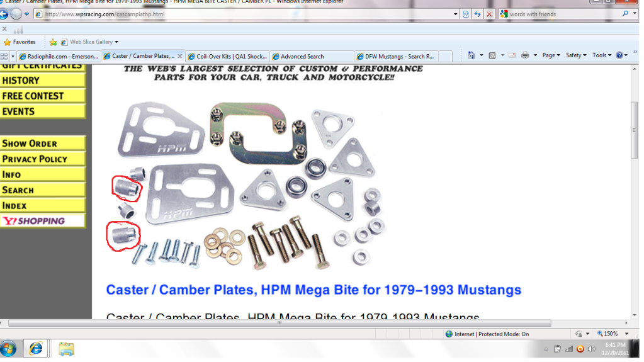Open the FREE CONTEST sidebar button
The width and height of the screenshot is (644, 362).
point(43,96)
